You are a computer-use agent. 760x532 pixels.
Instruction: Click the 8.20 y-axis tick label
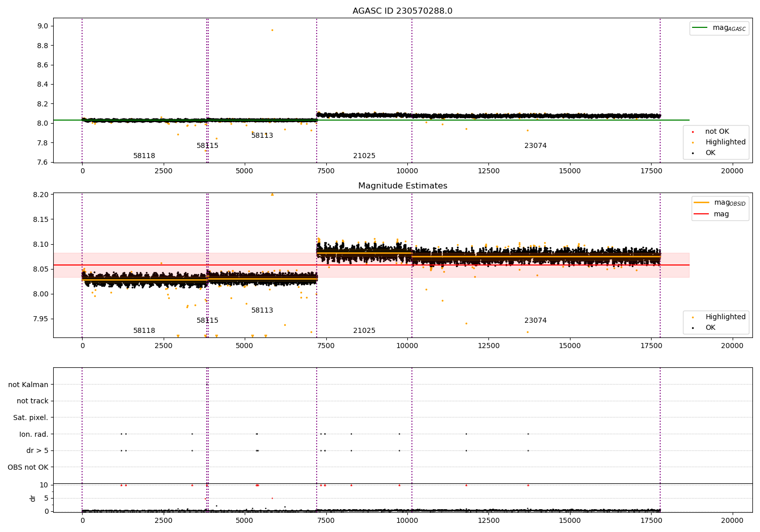click(x=40, y=195)
